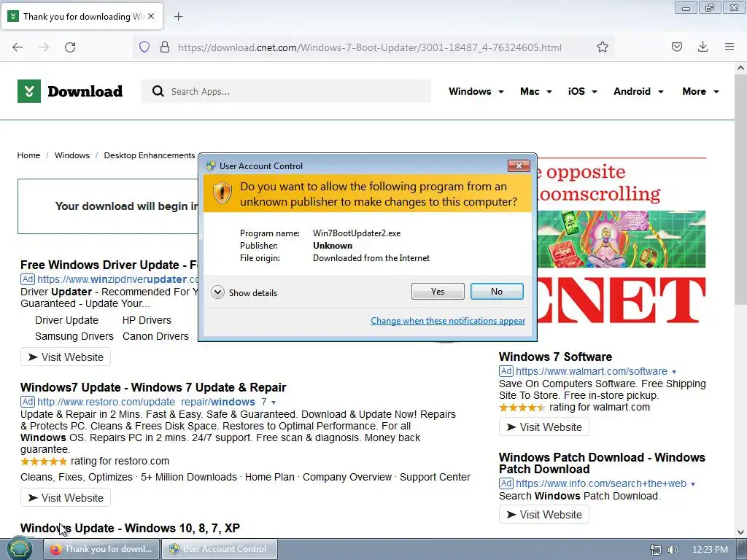Click the address bar URL
This screenshot has height=560, width=747.
369,47
